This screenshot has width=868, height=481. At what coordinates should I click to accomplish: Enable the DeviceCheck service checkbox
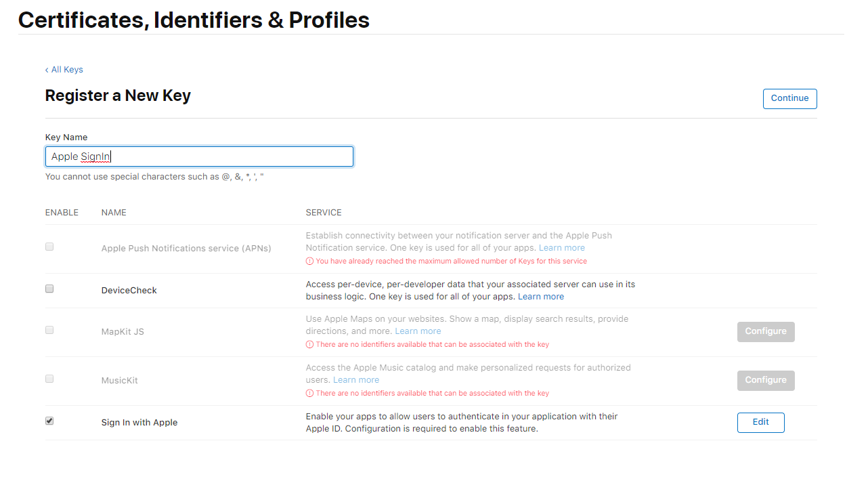coord(49,289)
